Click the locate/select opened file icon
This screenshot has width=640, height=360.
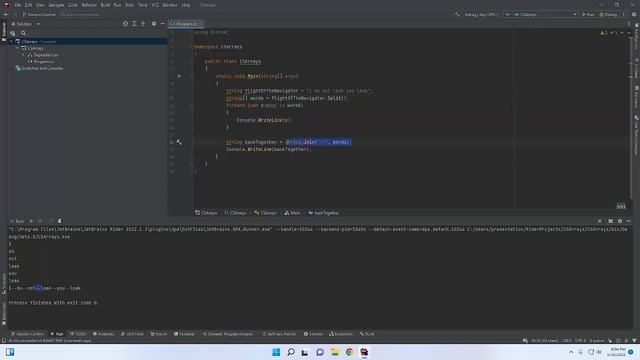tap(125, 24)
